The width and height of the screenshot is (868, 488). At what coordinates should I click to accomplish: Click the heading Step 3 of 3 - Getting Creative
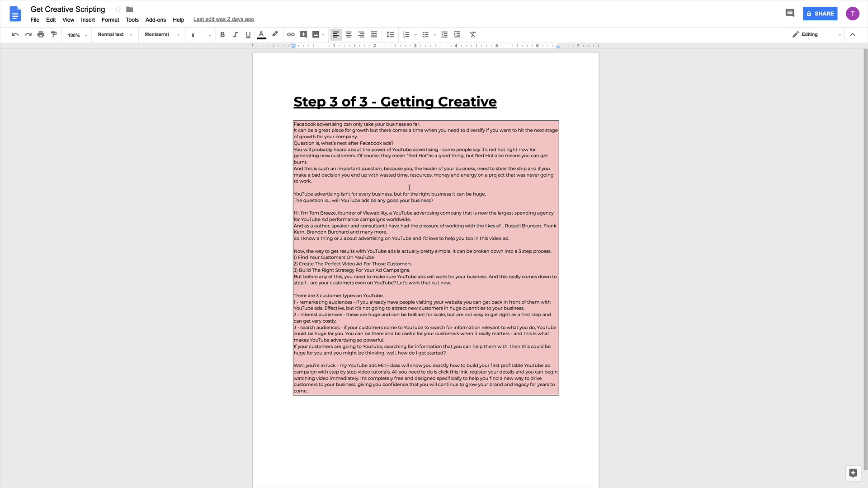click(x=395, y=102)
